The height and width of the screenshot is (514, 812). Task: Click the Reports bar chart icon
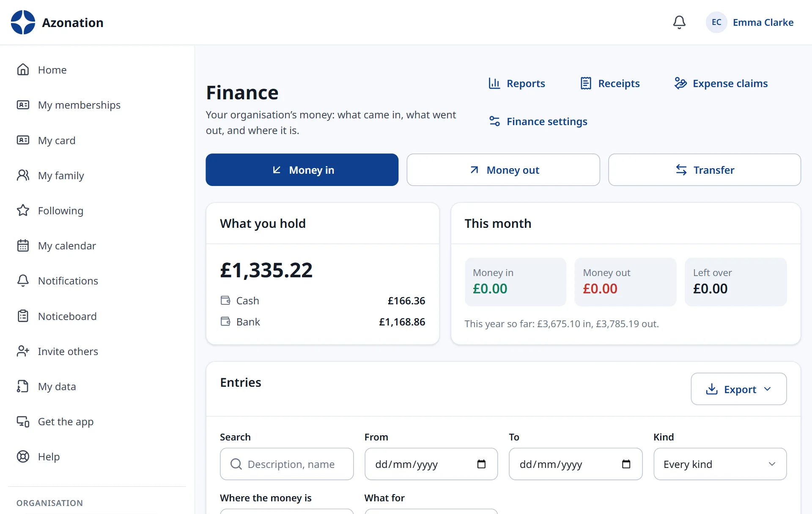[x=494, y=83]
